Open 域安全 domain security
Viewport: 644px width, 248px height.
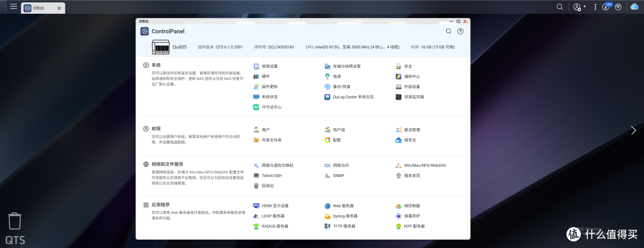[406, 140]
